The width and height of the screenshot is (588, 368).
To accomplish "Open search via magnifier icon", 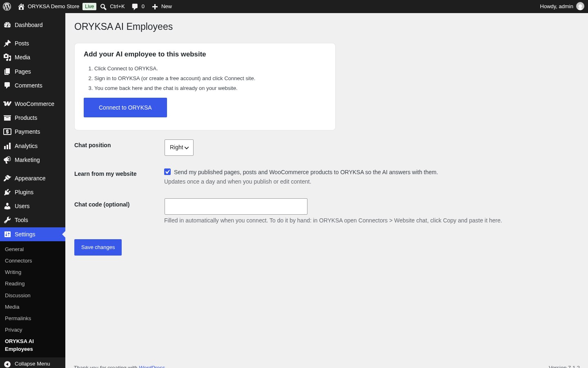I will click(x=103, y=7).
